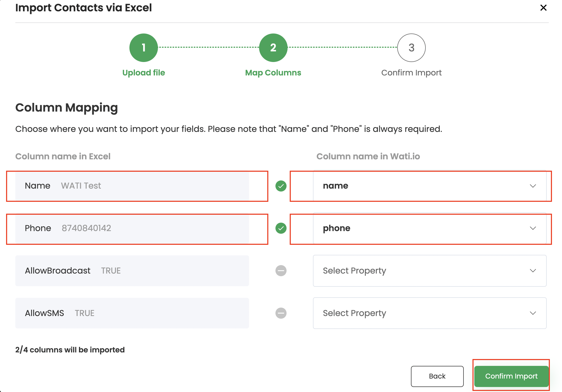Click the Confirm Import step label
The image size is (562, 392).
click(411, 73)
